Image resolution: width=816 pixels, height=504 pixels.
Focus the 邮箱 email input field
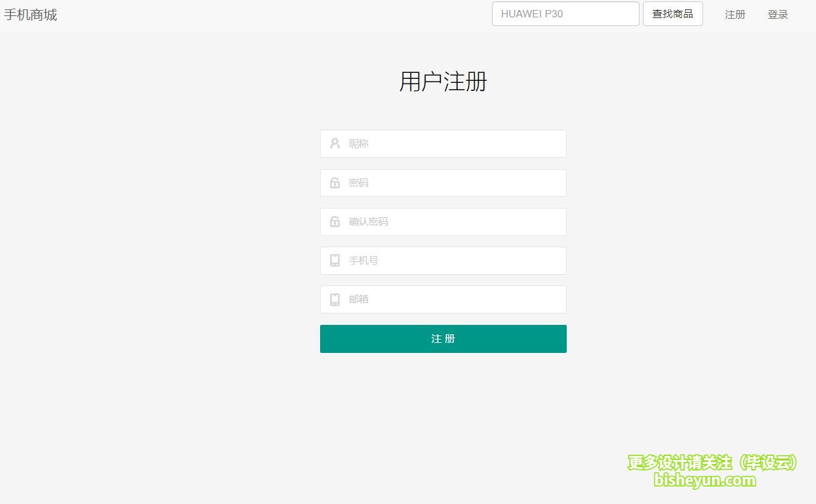(454, 299)
